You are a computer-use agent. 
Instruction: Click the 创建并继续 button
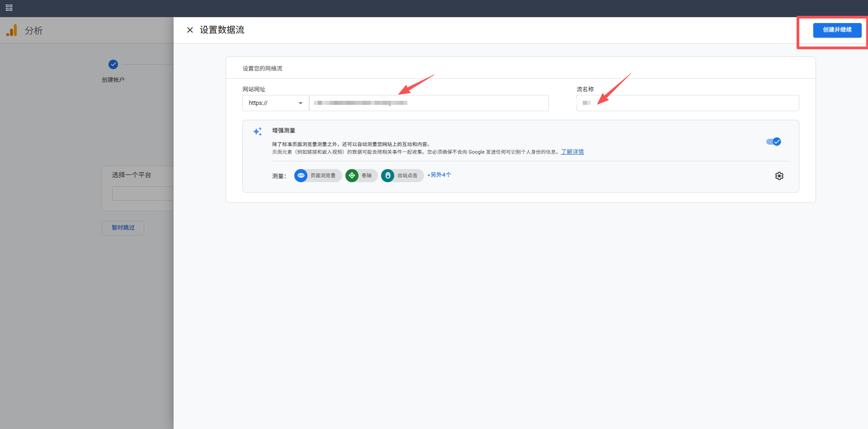tap(837, 30)
